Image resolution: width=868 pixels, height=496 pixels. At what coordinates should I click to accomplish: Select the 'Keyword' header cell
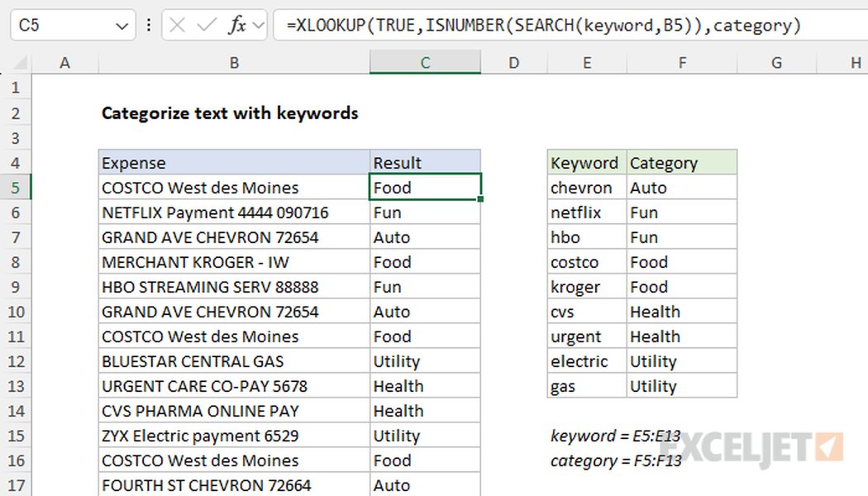pos(587,163)
